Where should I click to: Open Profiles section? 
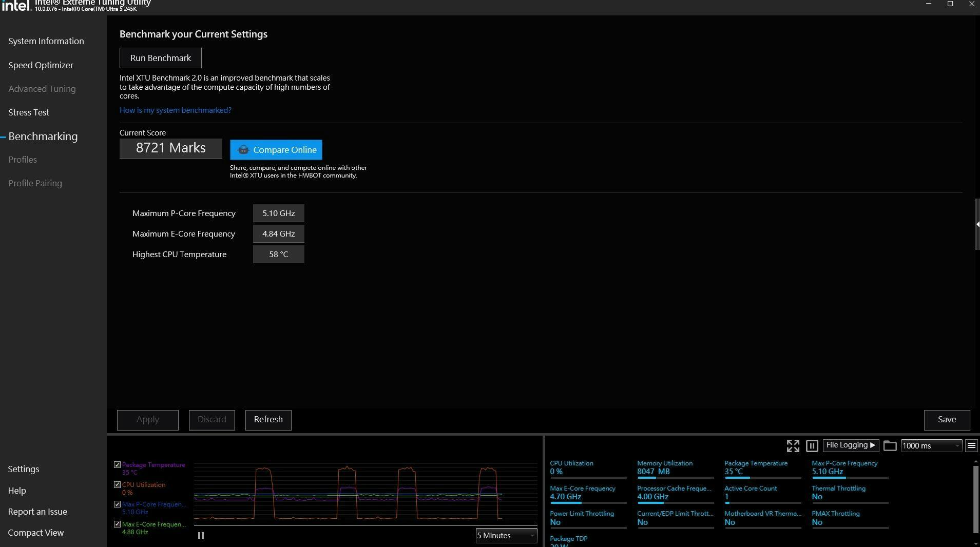point(23,160)
